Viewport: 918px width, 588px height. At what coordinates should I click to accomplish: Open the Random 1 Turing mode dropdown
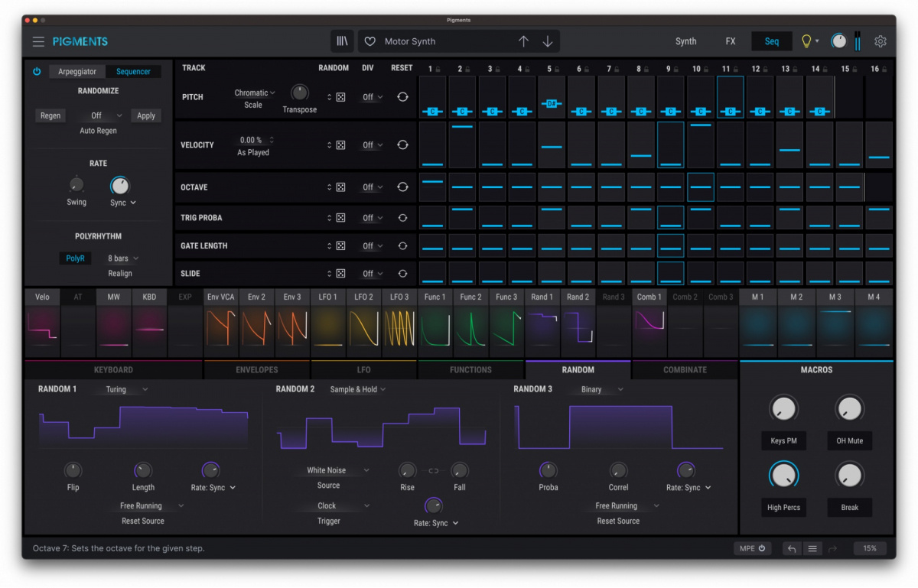point(122,388)
